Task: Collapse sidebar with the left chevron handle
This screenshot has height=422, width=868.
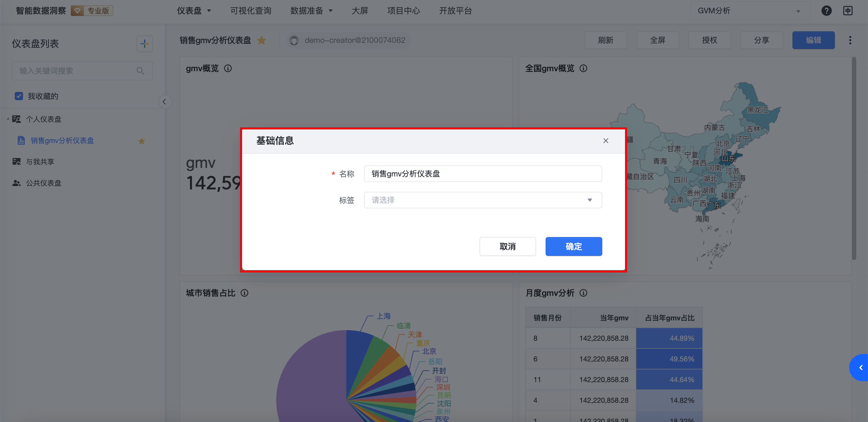Action: pyautogui.click(x=164, y=102)
